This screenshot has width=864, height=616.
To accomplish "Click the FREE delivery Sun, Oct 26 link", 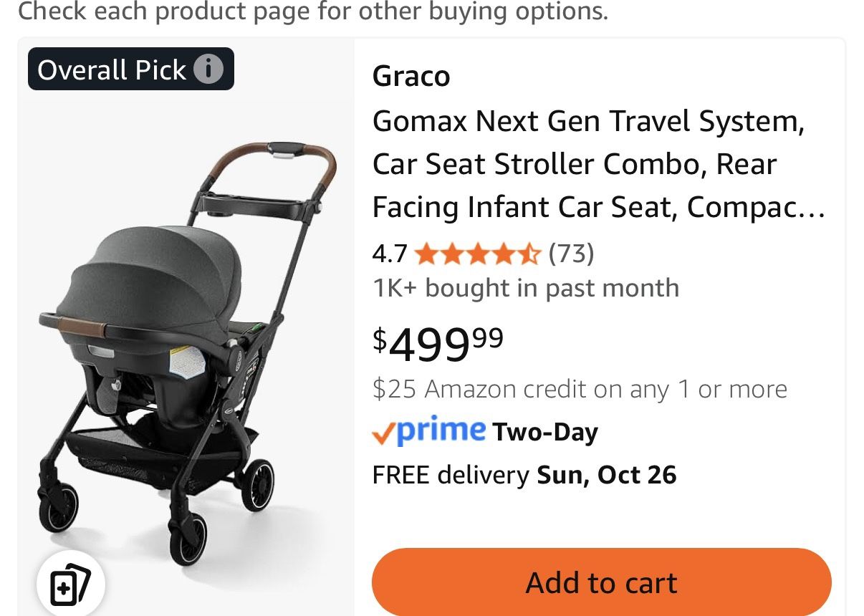I will click(524, 474).
